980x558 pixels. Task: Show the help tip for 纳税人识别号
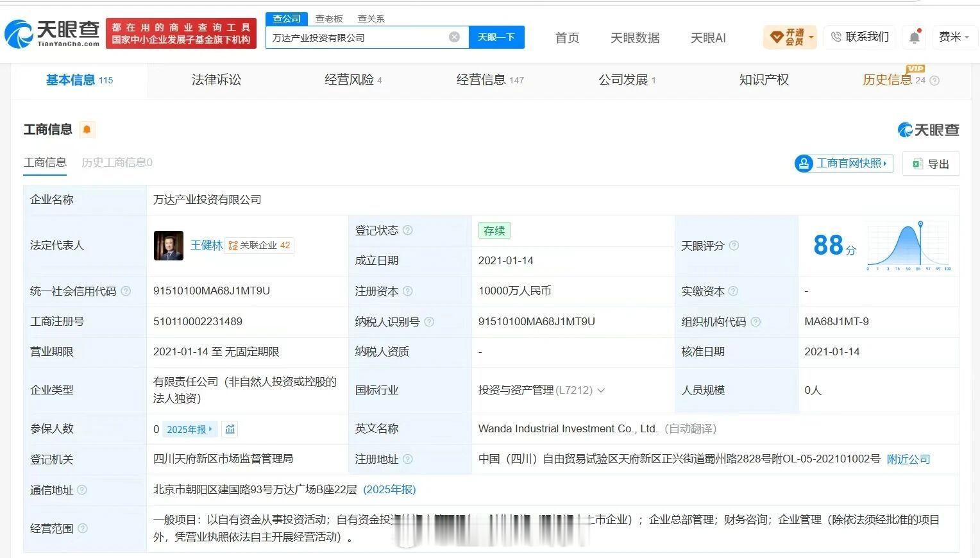pos(429,322)
